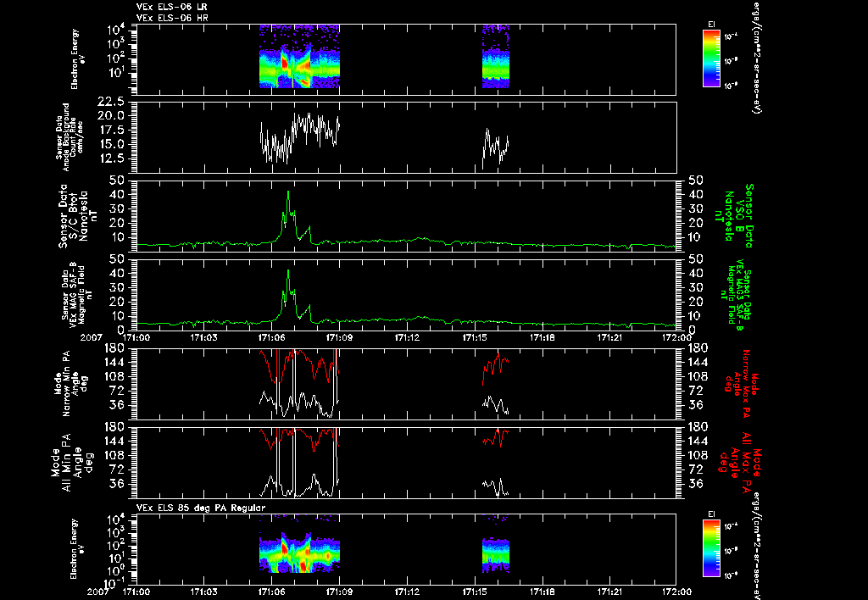Image resolution: width=868 pixels, height=600 pixels.
Task: Click the '17.5' count rate tick label
Action: 111,130
